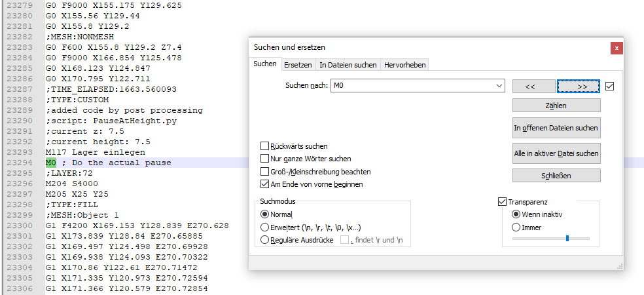
Task: Click line ';current z: 7.5'
Action: 85,131
